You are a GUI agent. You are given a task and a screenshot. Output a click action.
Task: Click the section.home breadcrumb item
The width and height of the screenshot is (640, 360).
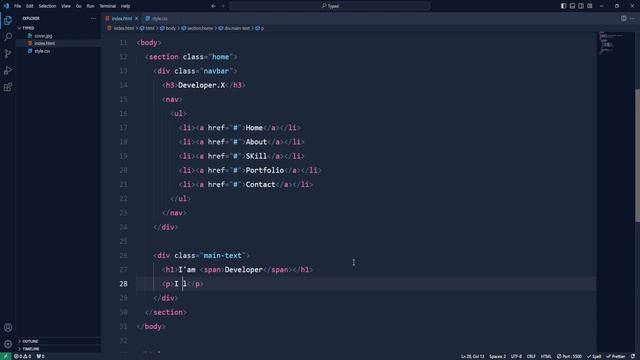(x=198, y=28)
